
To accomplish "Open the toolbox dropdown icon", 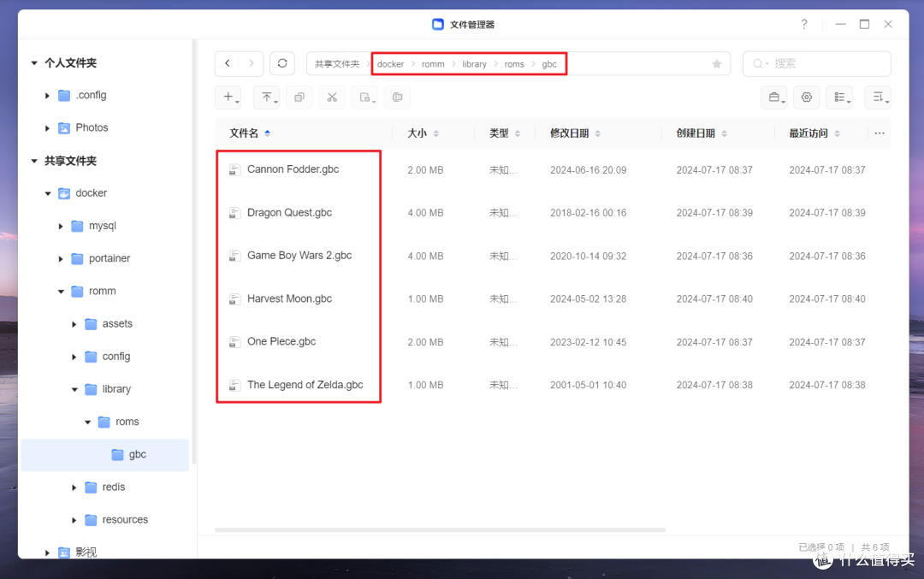I will (x=774, y=97).
